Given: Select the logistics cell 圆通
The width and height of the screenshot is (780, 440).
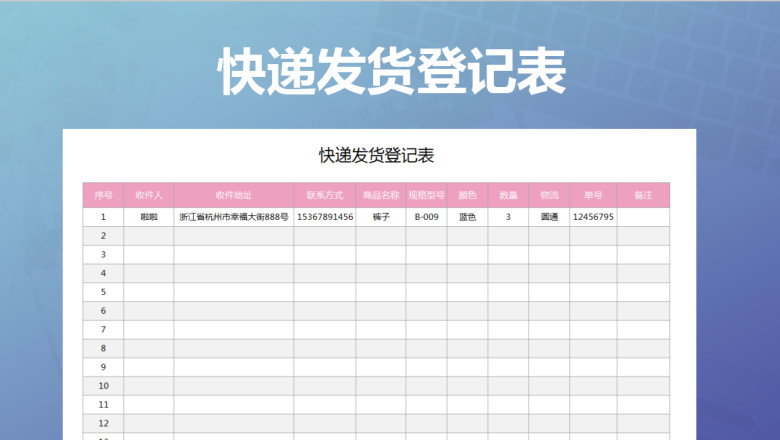Looking at the screenshot, I should [x=549, y=217].
